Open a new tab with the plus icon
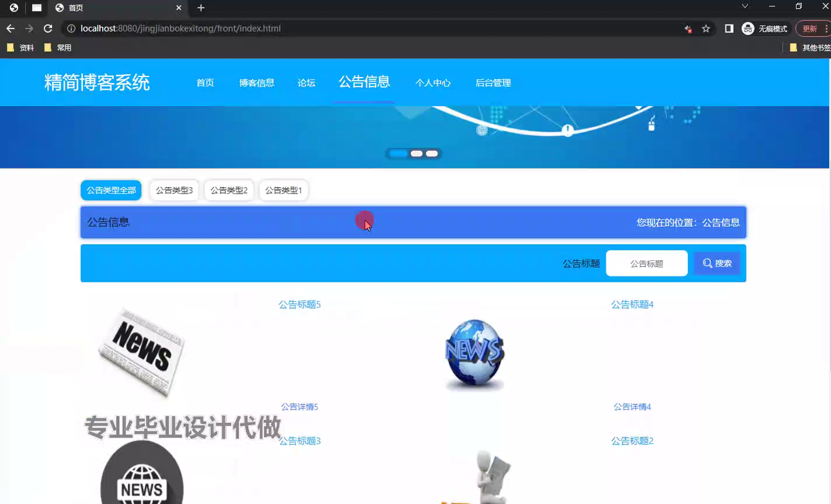This screenshot has height=504, width=831. click(201, 8)
